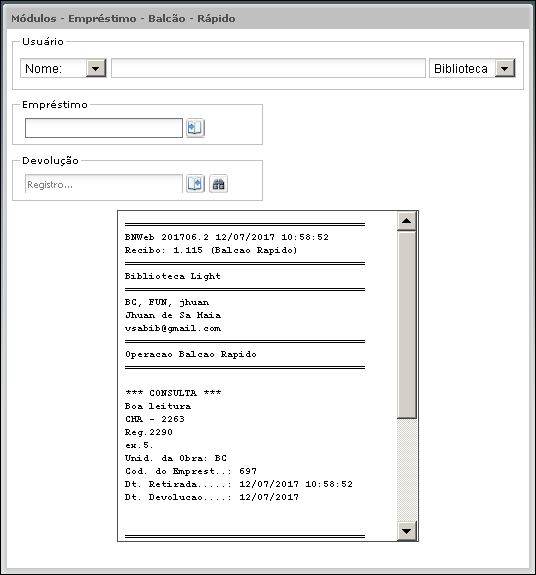Open the binoculars search icon in Devolução
The image size is (536, 575).
pyautogui.click(x=219, y=184)
